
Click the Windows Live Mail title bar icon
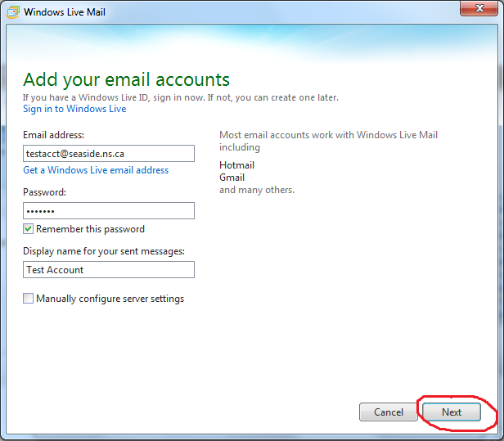click(13, 12)
